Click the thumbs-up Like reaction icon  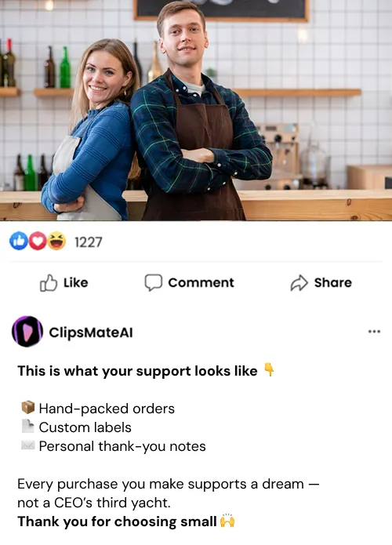18,242
